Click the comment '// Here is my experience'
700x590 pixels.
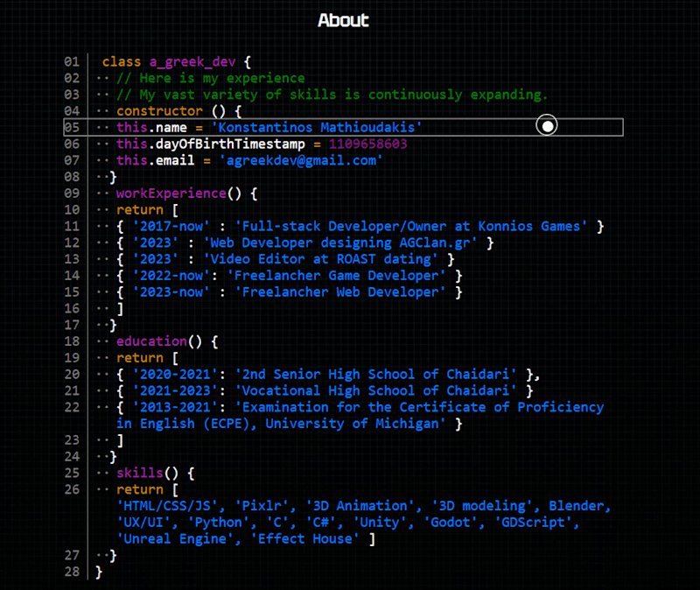click(x=211, y=78)
